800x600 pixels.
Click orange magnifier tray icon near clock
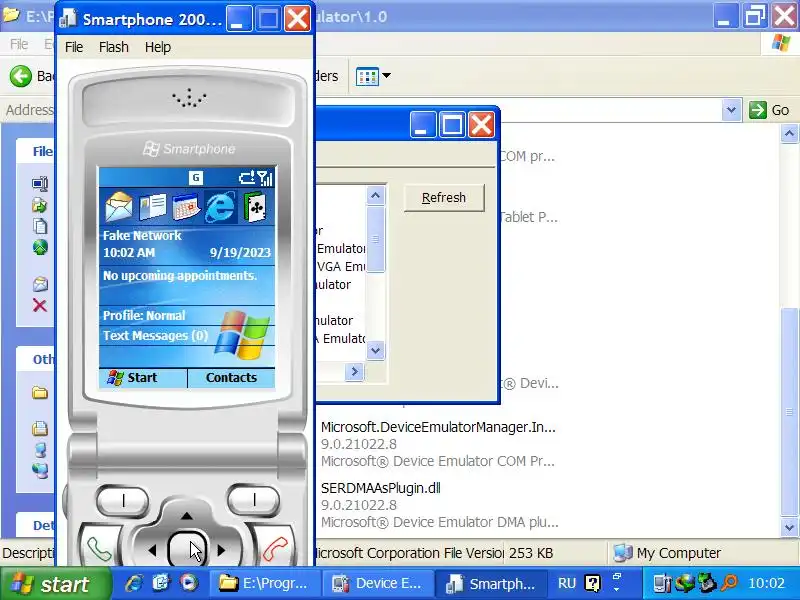coord(730,582)
